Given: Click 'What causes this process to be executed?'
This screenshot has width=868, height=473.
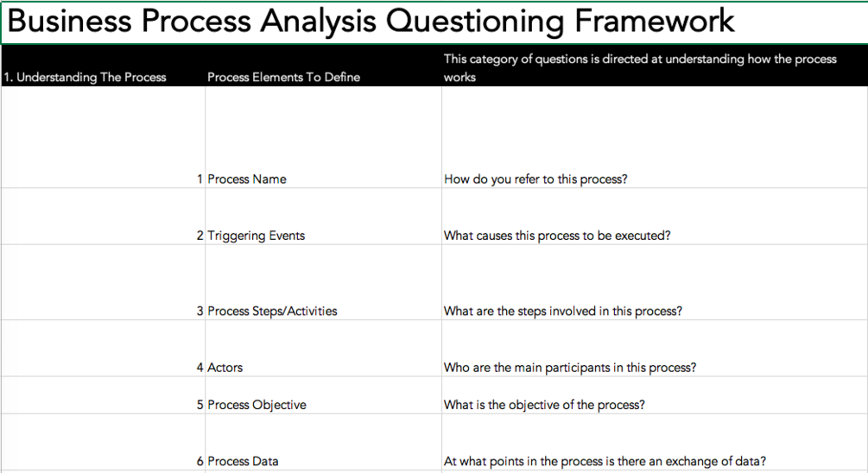Looking at the screenshot, I should [x=557, y=235].
